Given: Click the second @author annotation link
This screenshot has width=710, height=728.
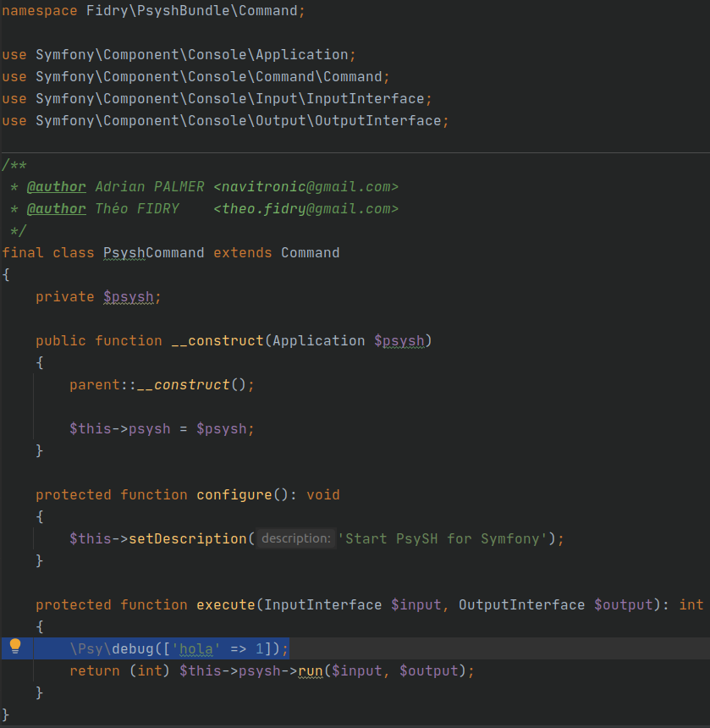Looking at the screenshot, I should click(x=56, y=208).
